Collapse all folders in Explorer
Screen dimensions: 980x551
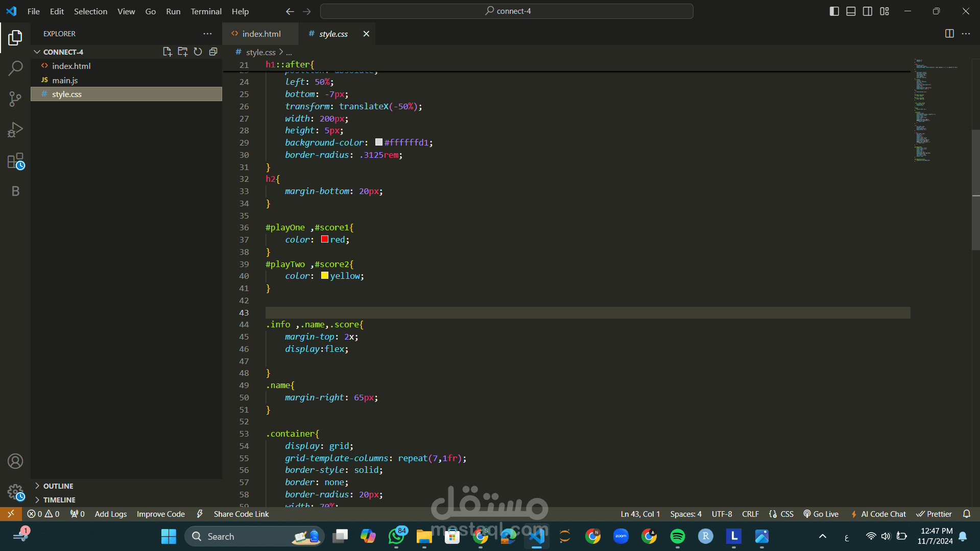point(213,52)
